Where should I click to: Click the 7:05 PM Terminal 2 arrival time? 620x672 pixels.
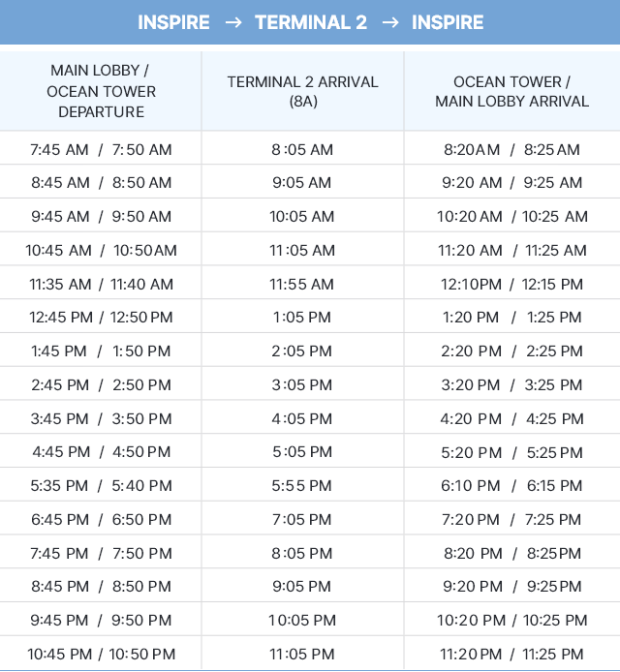click(302, 520)
